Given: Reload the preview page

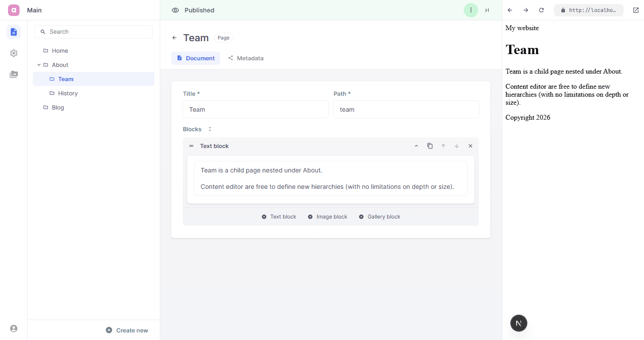Looking at the screenshot, I should point(541,10).
